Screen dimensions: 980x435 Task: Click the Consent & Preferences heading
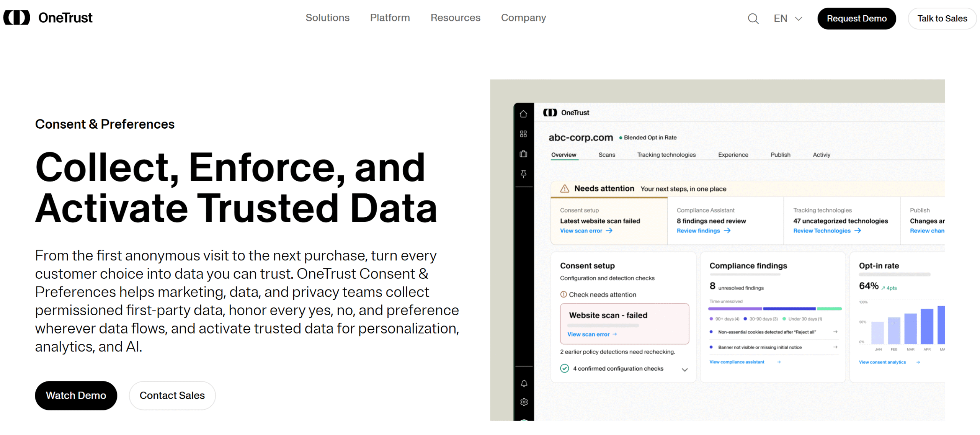(x=105, y=124)
